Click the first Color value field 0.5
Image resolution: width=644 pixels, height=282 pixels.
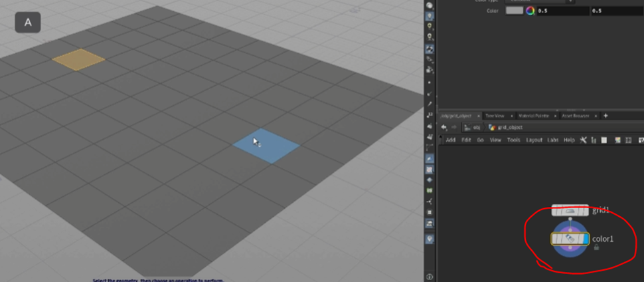[563, 11]
